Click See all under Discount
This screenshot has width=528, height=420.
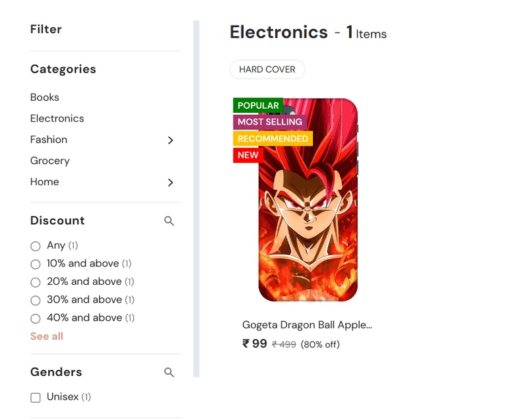tap(47, 336)
